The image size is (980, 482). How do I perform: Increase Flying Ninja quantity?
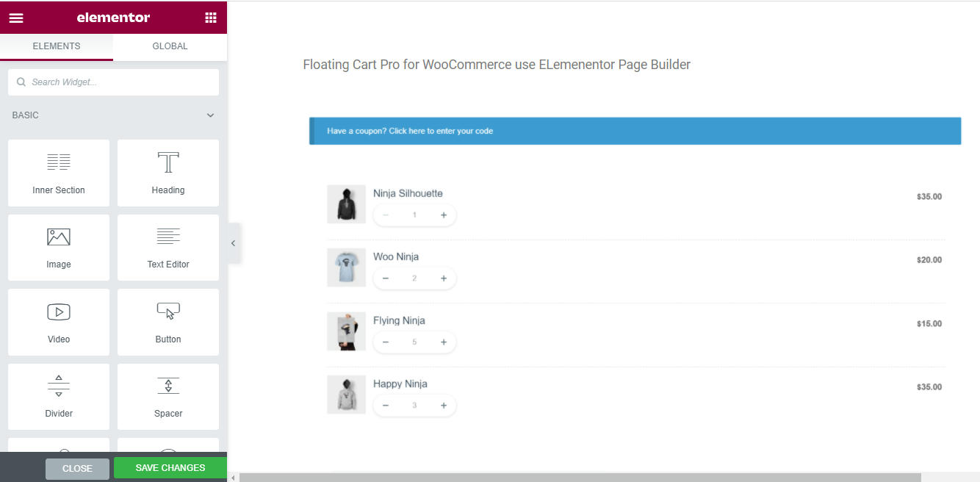coord(444,342)
